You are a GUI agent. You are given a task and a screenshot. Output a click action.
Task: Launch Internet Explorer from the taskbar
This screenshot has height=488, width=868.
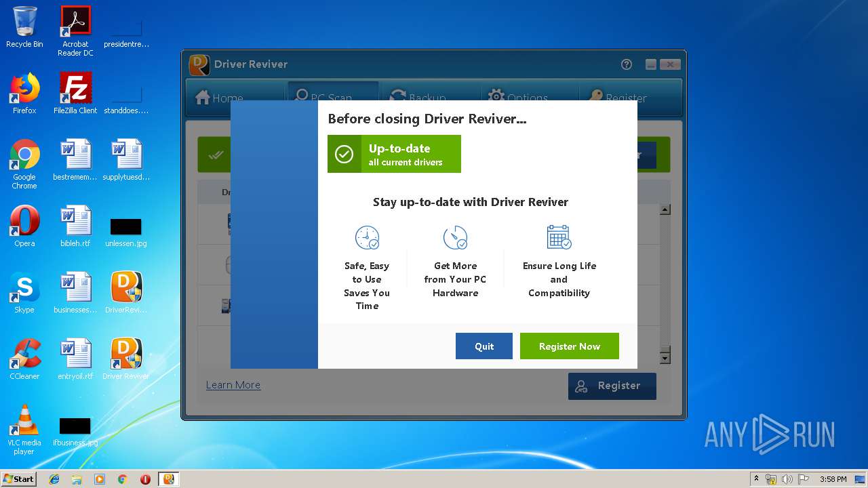(x=54, y=479)
